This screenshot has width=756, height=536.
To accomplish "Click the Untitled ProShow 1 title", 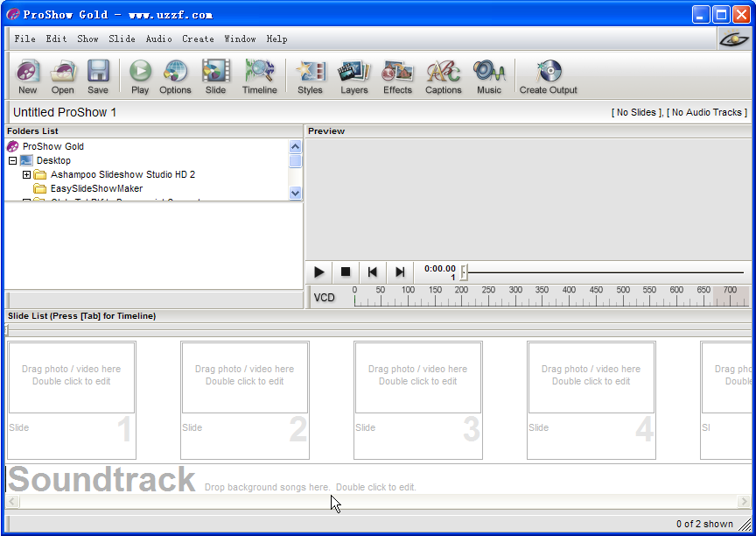I will (65, 112).
